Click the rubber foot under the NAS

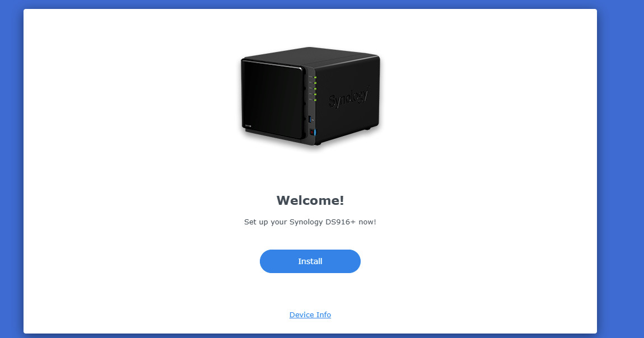367,128
